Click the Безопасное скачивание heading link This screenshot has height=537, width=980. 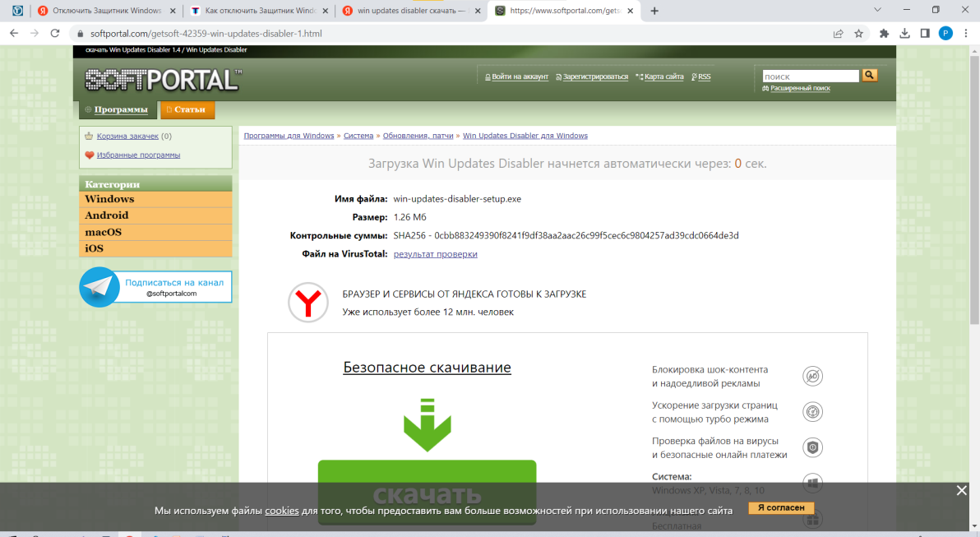427,367
